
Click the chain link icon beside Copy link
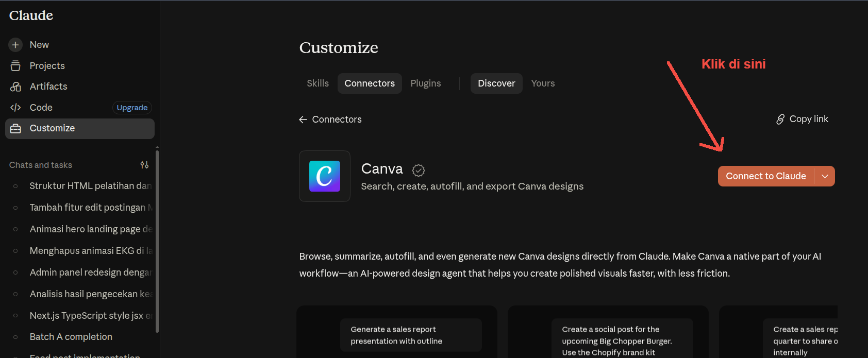click(780, 120)
